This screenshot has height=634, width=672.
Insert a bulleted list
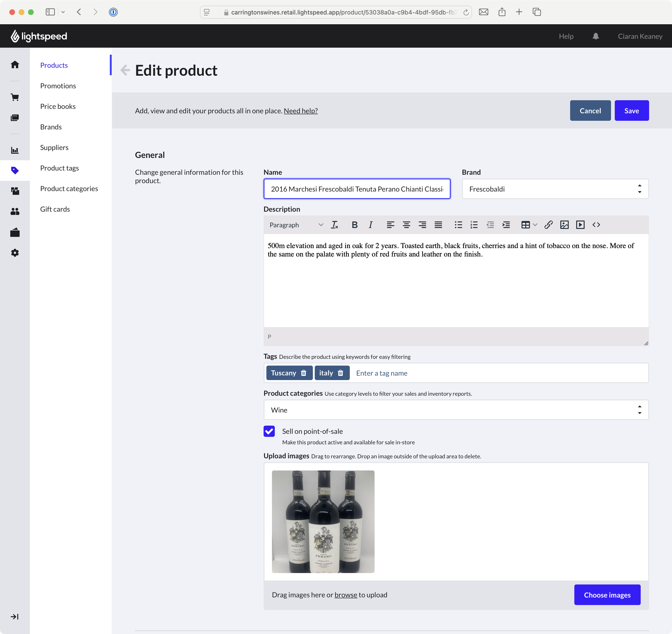(458, 225)
